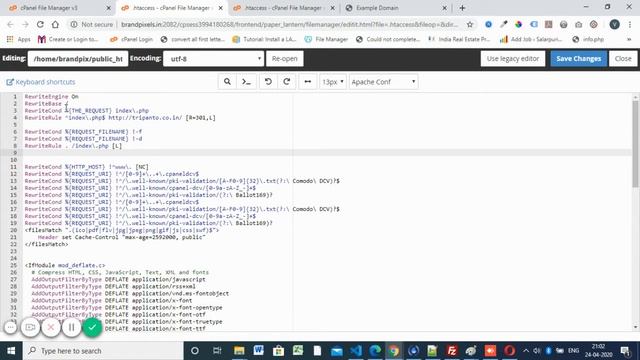
Task: Bookmark this page with star icon
Action: pos(470,24)
